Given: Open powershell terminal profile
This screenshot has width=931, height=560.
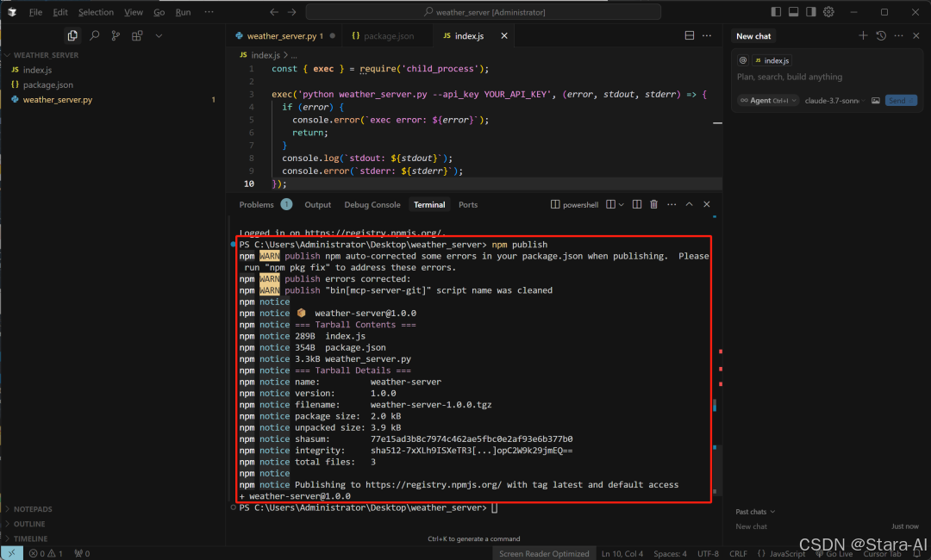Looking at the screenshot, I should 574,205.
